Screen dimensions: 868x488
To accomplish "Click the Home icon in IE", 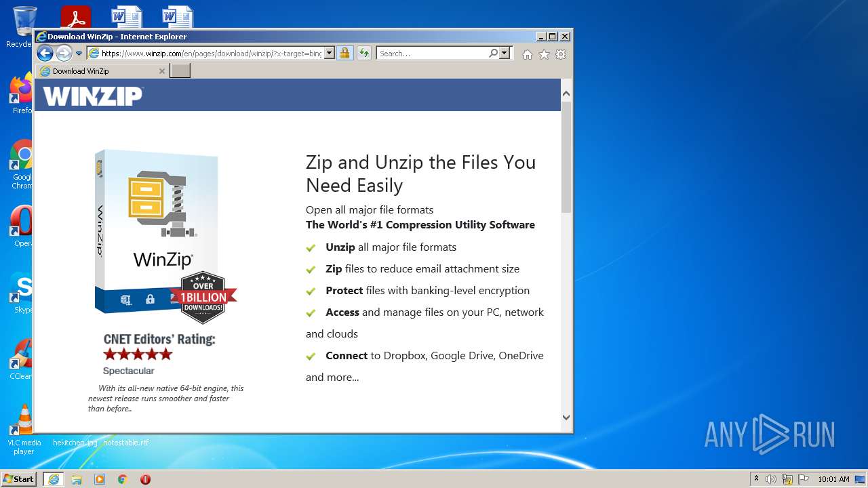I will click(528, 54).
